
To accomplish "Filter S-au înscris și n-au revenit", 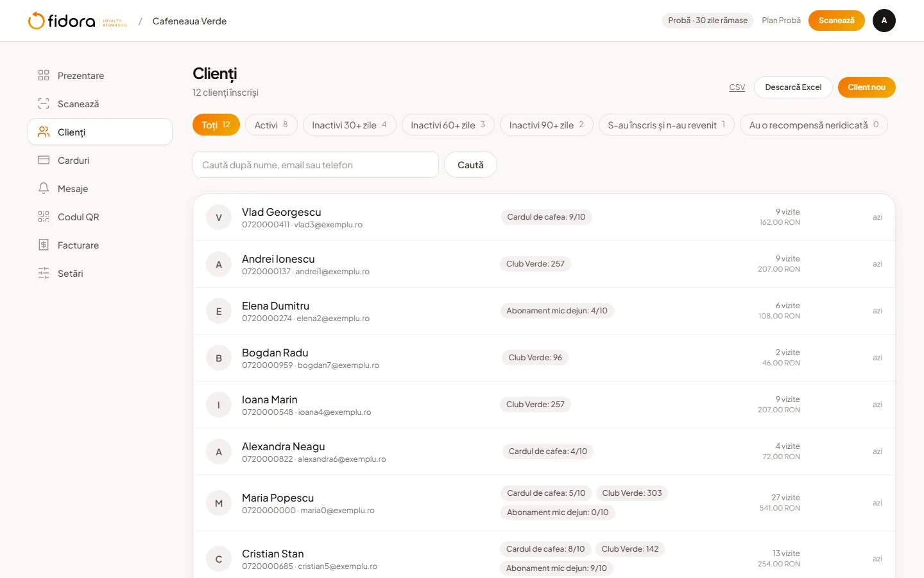I will click(667, 125).
